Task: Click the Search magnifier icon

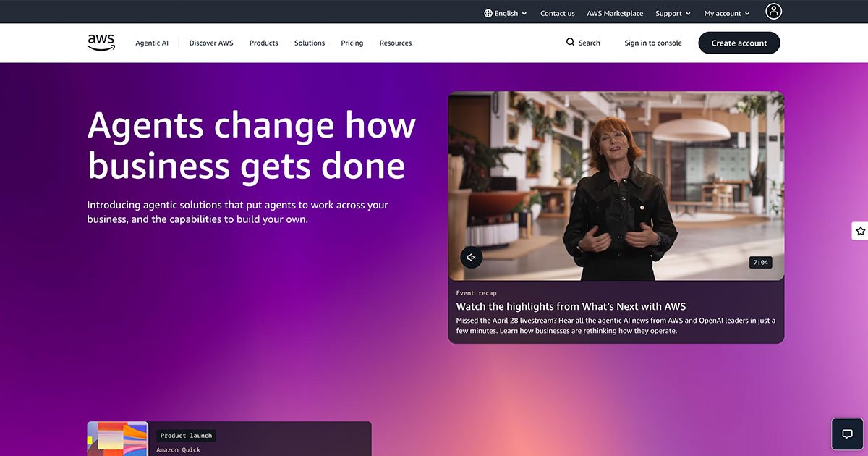Action: pyautogui.click(x=570, y=43)
